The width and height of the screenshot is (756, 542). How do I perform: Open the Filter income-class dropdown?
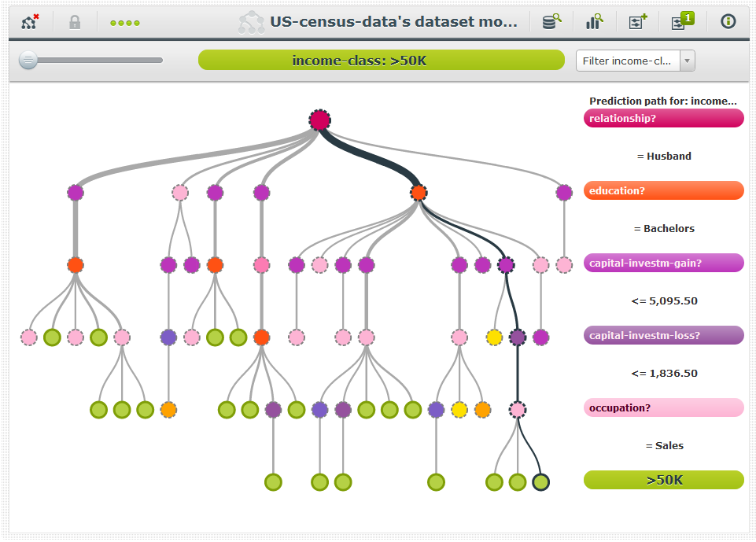point(635,61)
